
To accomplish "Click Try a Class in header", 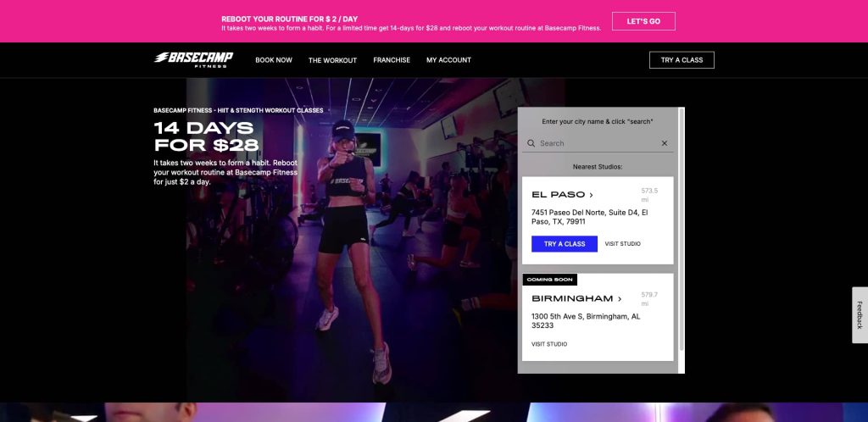I will (682, 59).
